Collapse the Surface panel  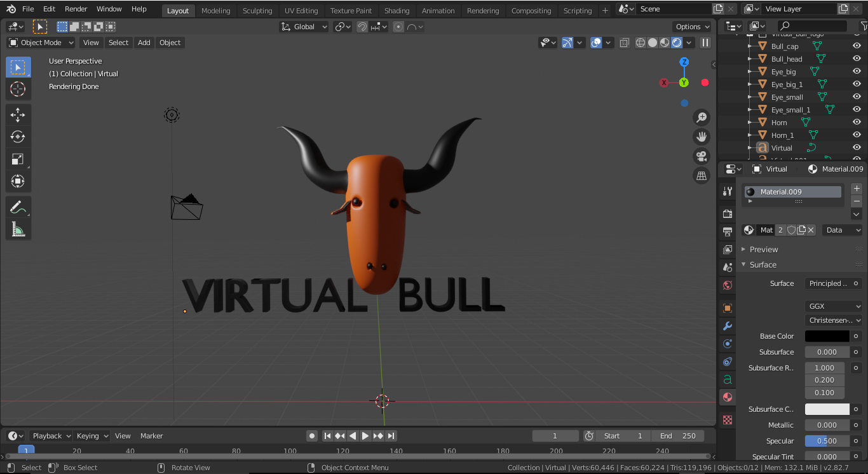pyautogui.click(x=763, y=265)
